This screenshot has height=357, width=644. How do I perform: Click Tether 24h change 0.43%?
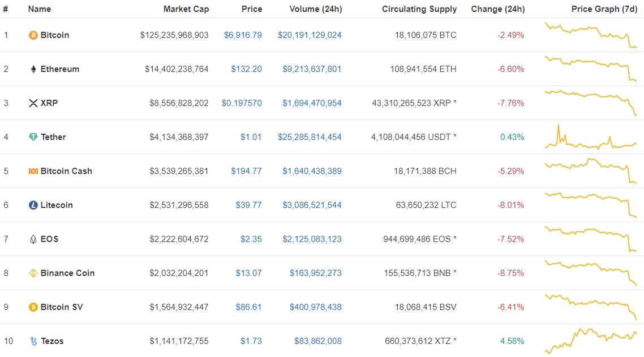(512, 137)
